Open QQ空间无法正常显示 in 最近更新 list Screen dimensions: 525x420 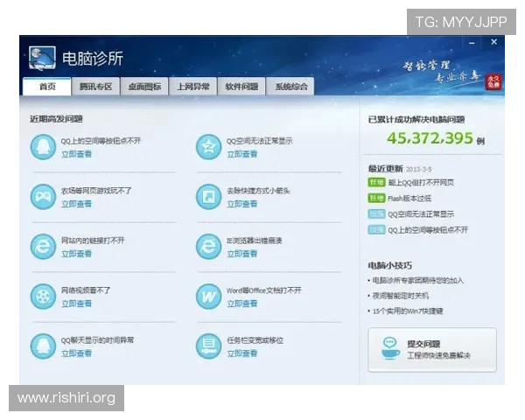[x=421, y=214]
